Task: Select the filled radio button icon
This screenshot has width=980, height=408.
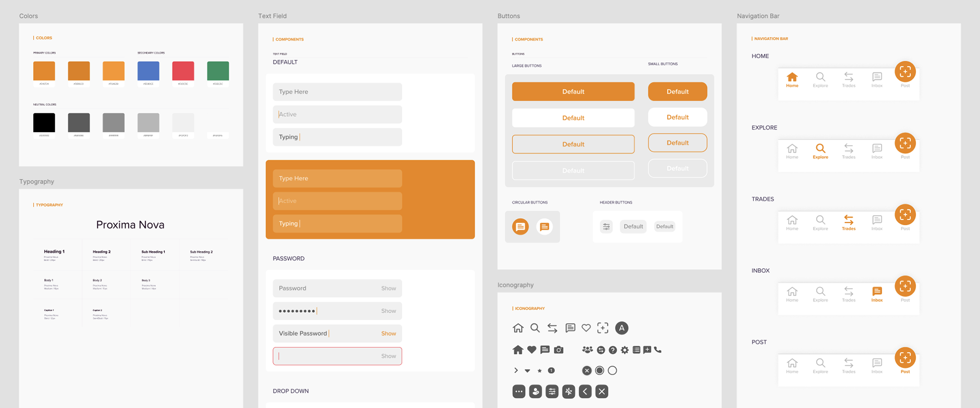Action: (x=600, y=370)
